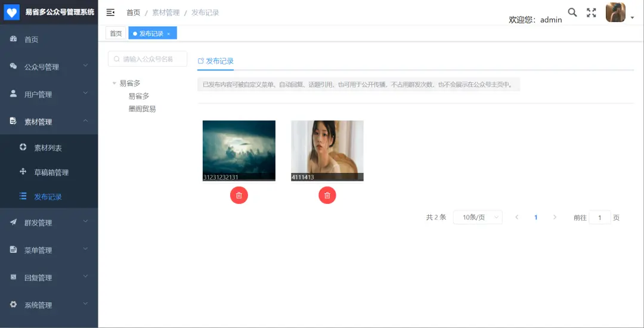Open 素材列表 submenu item
Viewport: 644px width, 328px height.
49,148
